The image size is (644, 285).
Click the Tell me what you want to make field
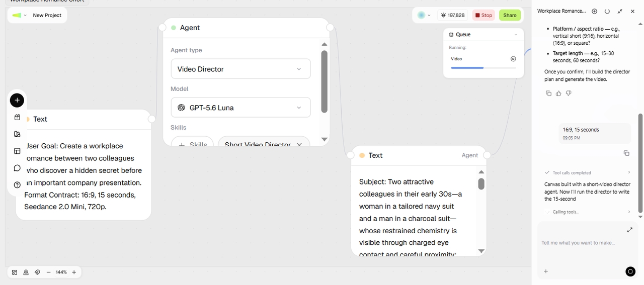pos(579,243)
